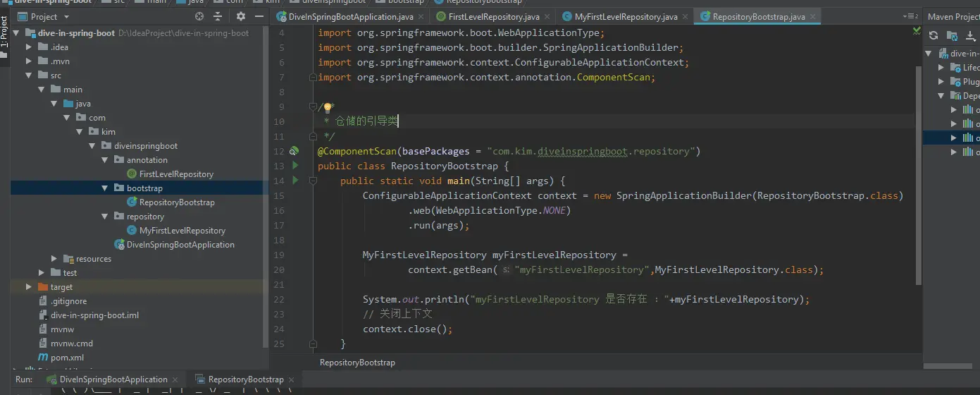Select MyFirstLevelRepository class in project tree
Screen dimensions: 980x395
tap(176, 231)
